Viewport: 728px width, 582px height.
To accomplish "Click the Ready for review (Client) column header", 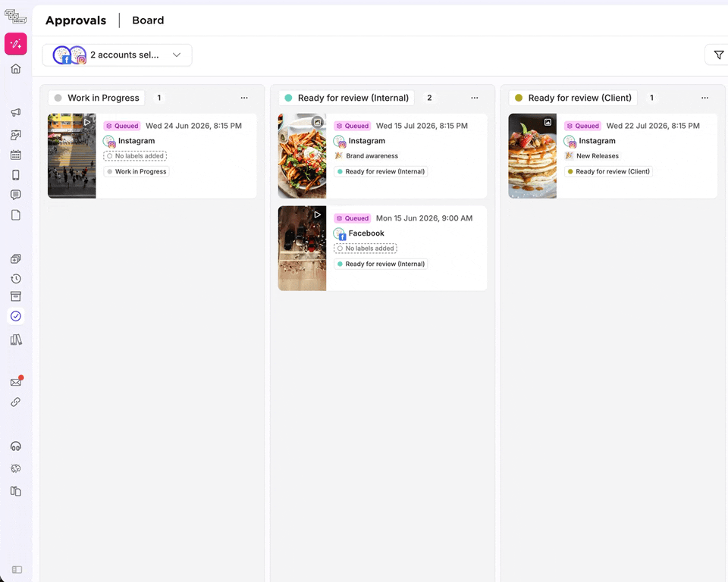I will [x=573, y=98].
